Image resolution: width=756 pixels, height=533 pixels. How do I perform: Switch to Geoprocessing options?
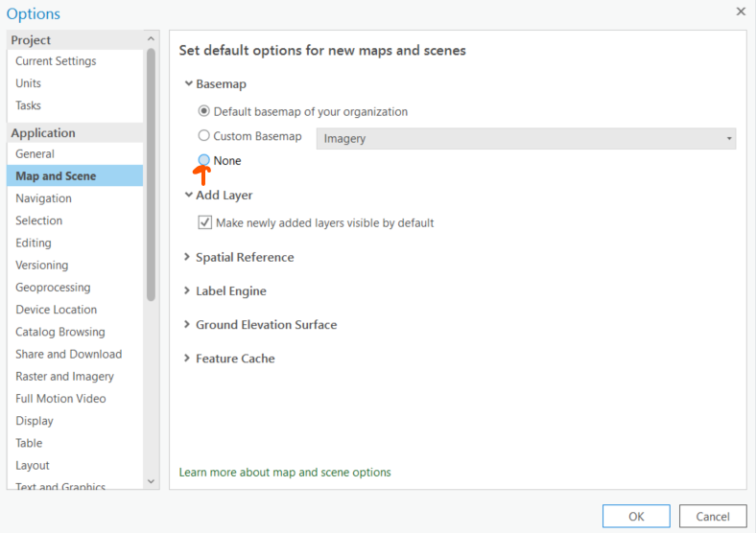53,288
